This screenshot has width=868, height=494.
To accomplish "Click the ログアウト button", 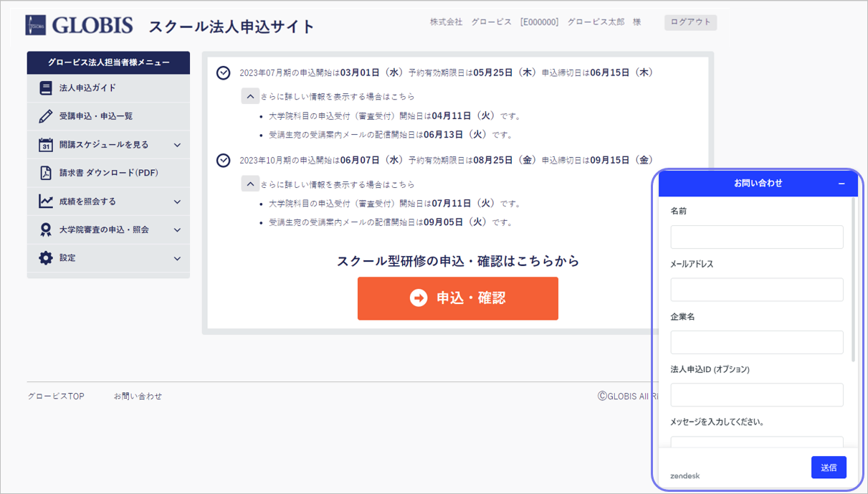I will pos(690,22).
